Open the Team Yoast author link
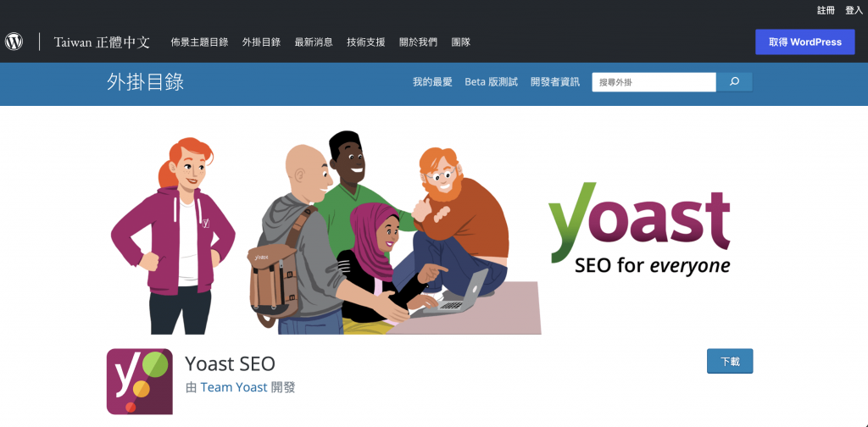The width and height of the screenshot is (868, 427). click(x=234, y=387)
